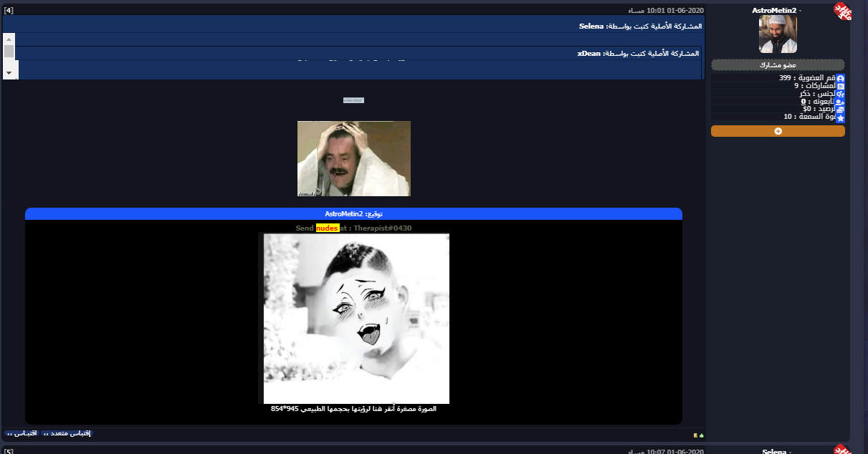The image size is (868, 454).
Task: Click the quote (اقتباس) button
Action: point(22,434)
